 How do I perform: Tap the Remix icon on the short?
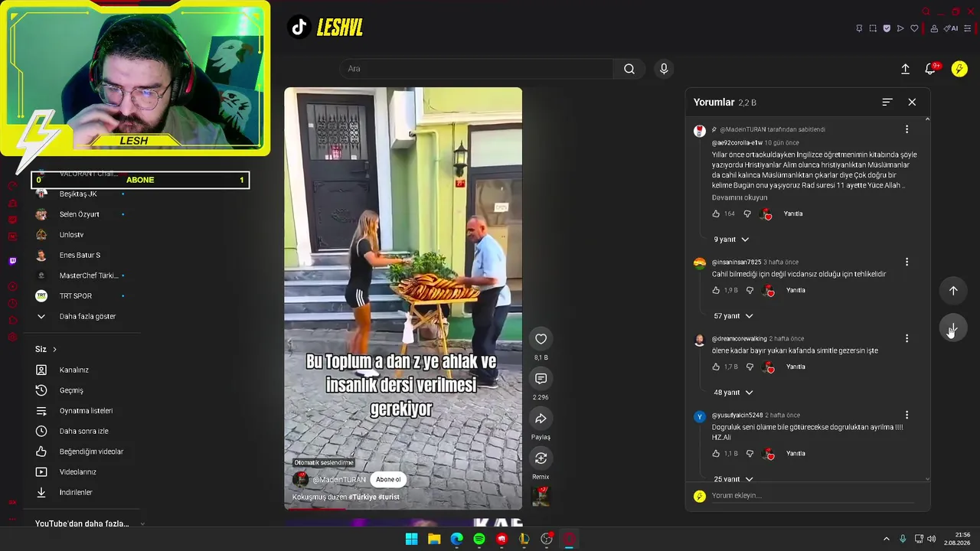click(541, 458)
